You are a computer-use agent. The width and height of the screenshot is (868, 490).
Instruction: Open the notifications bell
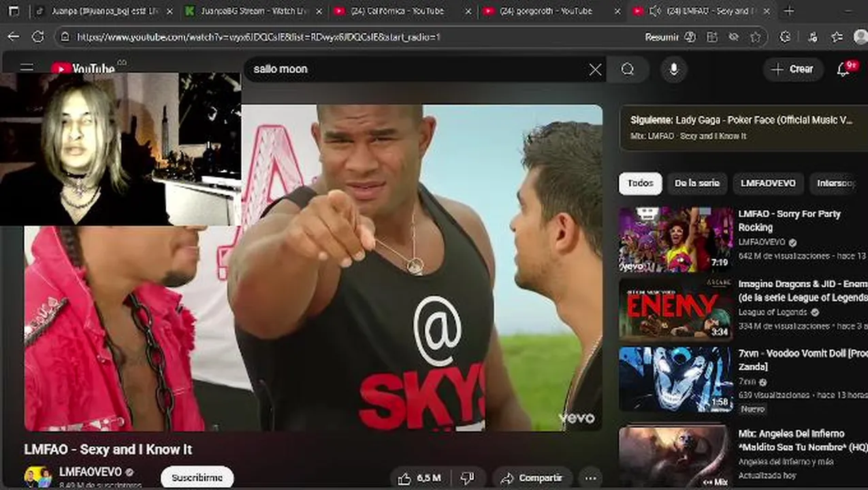(x=843, y=69)
